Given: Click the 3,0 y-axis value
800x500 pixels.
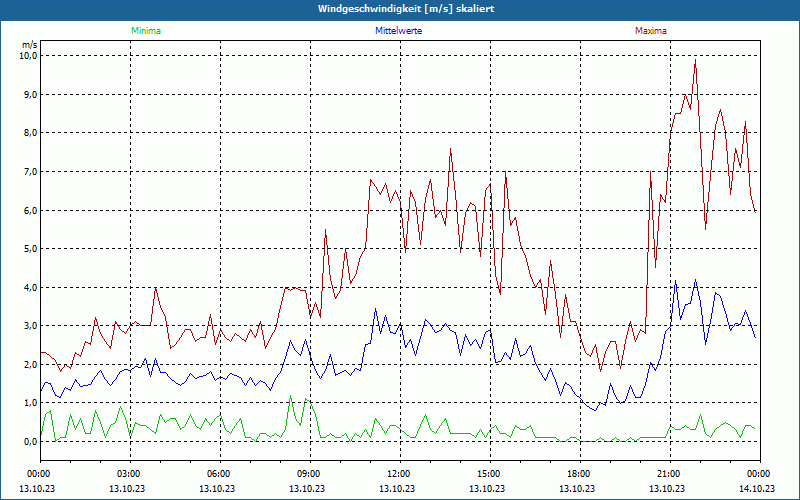Looking at the screenshot, I should click(x=30, y=326).
